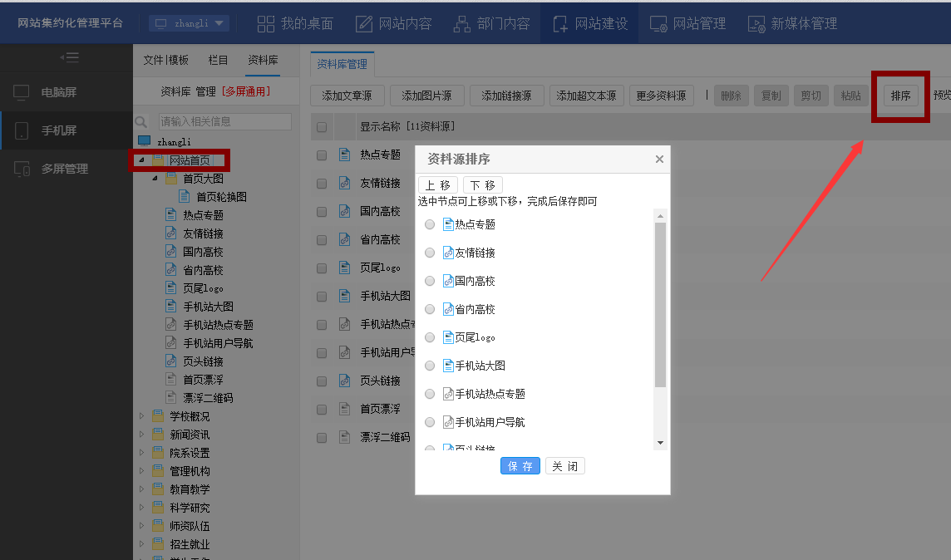Viewport: 951px width, 560px height.
Task: Click the 手机屏 phone icon in sidebar
Action: pyautogui.click(x=22, y=130)
